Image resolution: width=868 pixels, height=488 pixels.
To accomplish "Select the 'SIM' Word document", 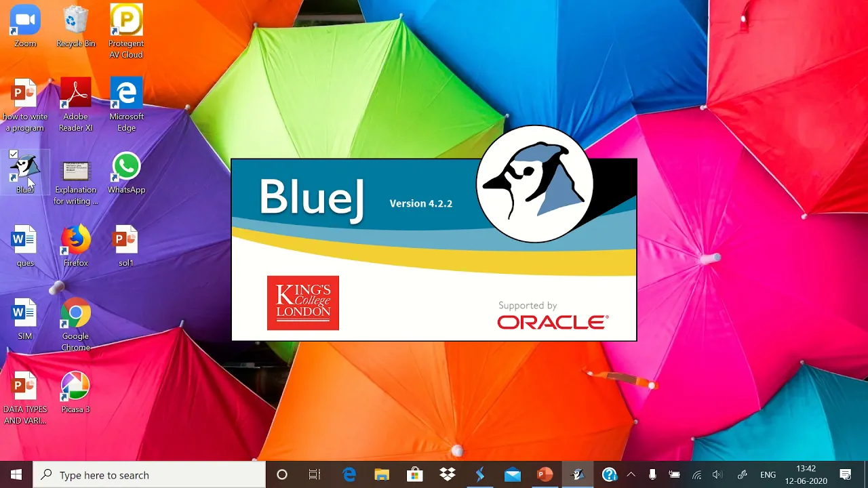I will (25, 319).
